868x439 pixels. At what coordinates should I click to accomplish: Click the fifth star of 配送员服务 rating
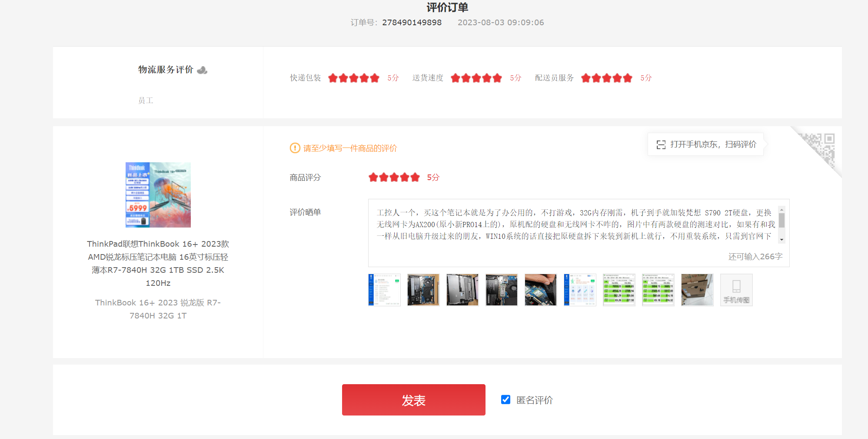(x=628, y=78)
